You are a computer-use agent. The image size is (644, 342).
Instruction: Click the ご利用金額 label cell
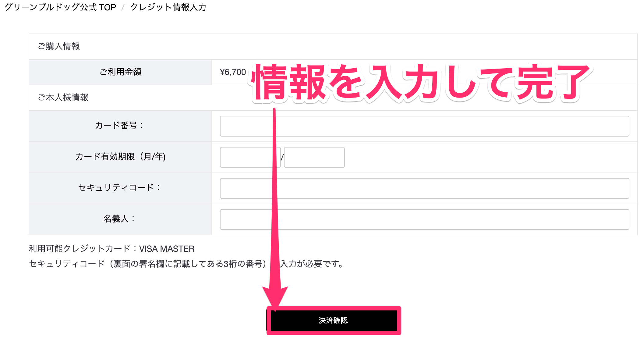(x=120, y=72)
